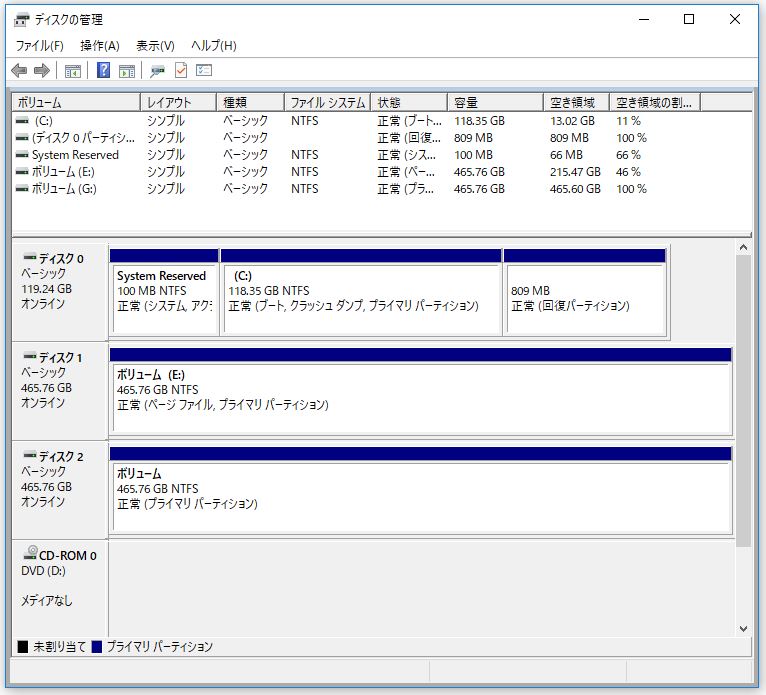Select ボリューム (E:) partition block on Disk 1
Screen dimensions: 766x695
421,392
